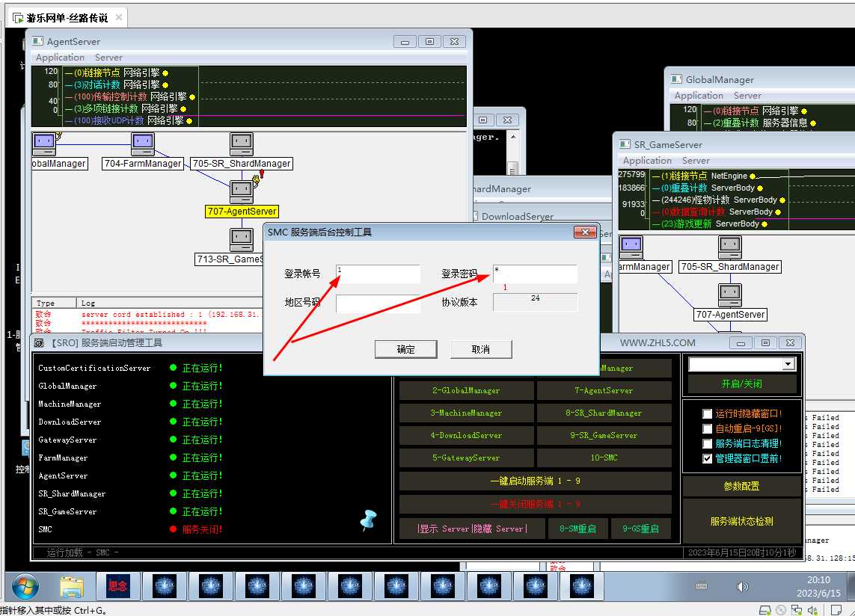
Task: Click the blue pushpin icon
Action: (368, 520)
